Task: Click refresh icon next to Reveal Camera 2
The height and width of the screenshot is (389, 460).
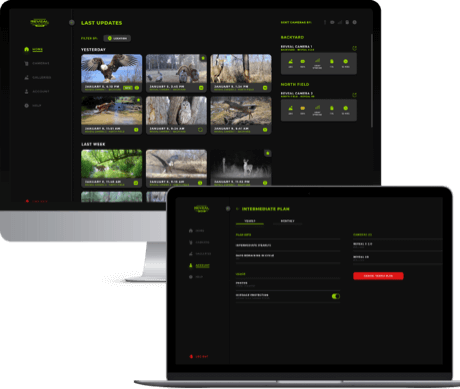Action: (354, 95)
